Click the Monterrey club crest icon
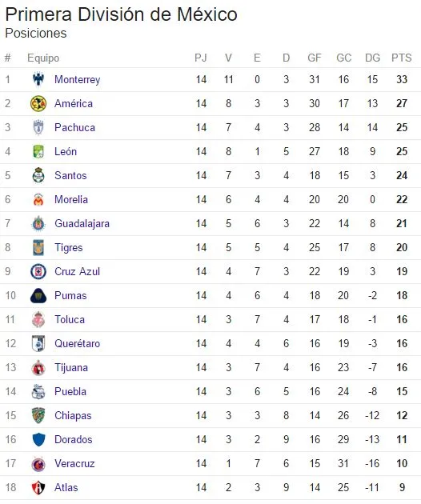The image size is (421, 504). point(38,79)
